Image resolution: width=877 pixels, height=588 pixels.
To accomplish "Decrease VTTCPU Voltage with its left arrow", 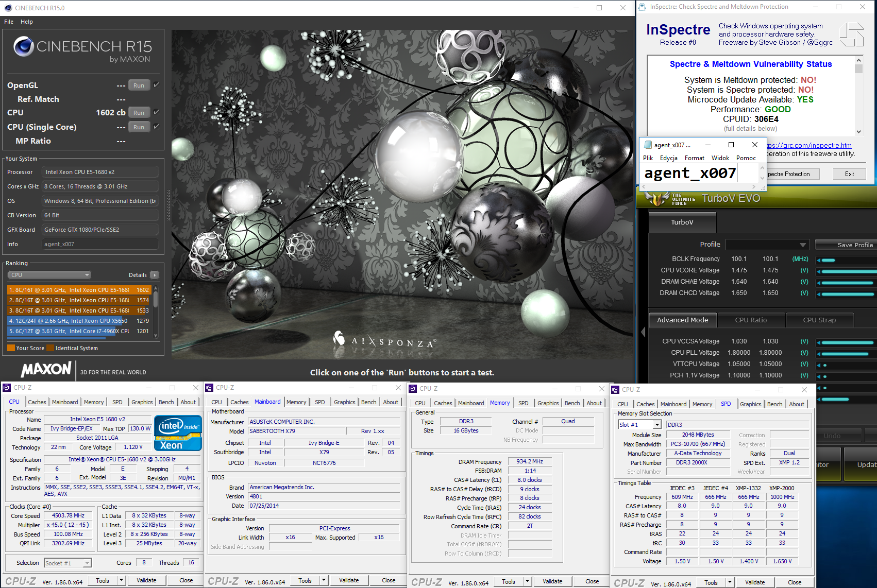I will click(x=818, y=365).
